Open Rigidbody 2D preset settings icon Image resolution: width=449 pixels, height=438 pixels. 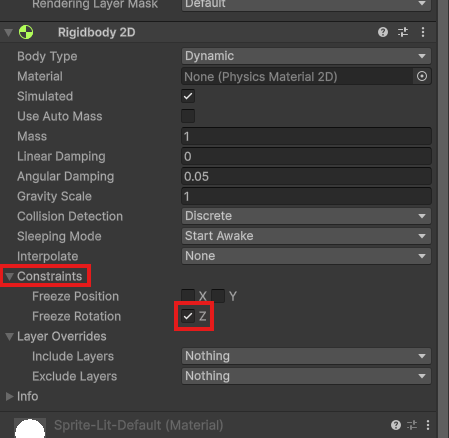(403, 32)
